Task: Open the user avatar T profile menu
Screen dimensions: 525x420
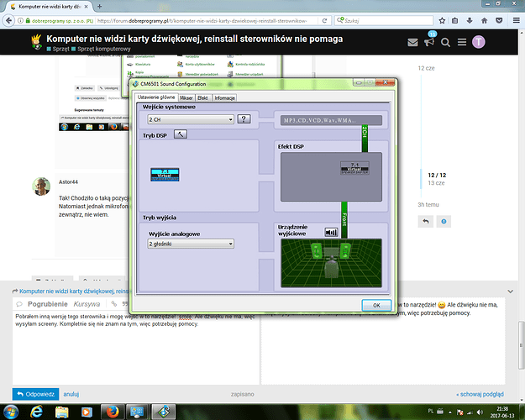Action: point(479,42)
